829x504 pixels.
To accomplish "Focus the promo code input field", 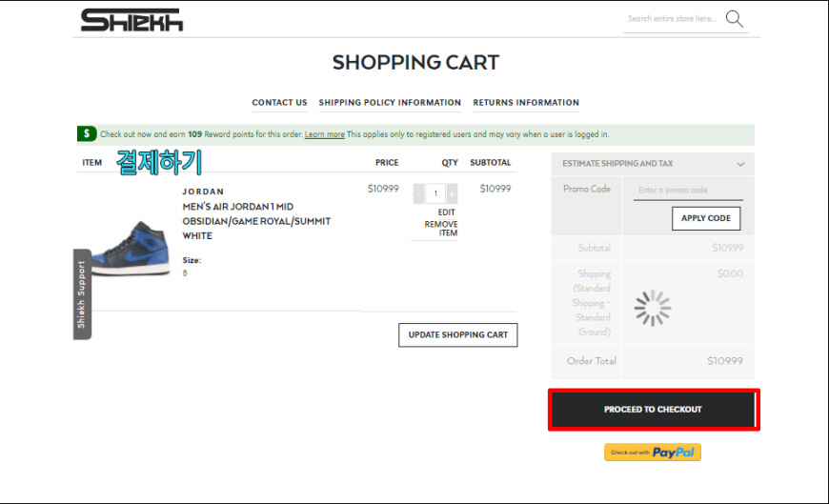I will click(688, 191).
